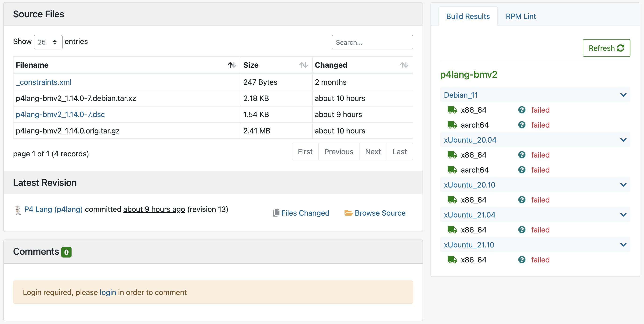Click help icon for xUbuntu_20.10 x86_64 status
Viewport: 644px width, 324px height.
[522, 200]
